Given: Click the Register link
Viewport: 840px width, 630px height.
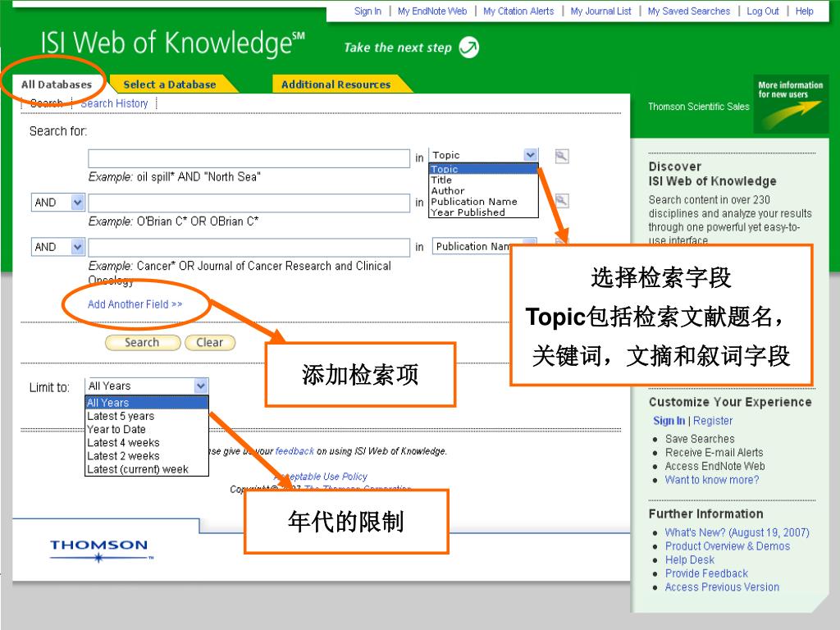Looking at the screenshot, I should 713,421.
